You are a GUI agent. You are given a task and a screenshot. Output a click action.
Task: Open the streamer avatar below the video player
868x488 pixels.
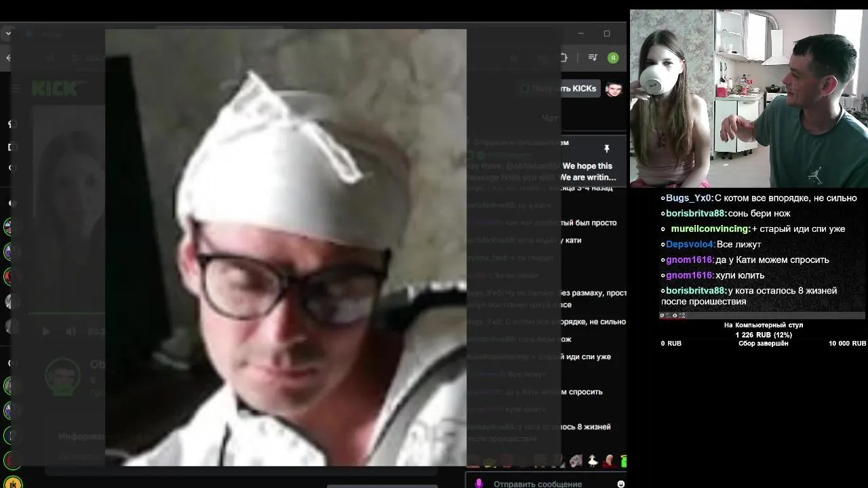point(62,376)
